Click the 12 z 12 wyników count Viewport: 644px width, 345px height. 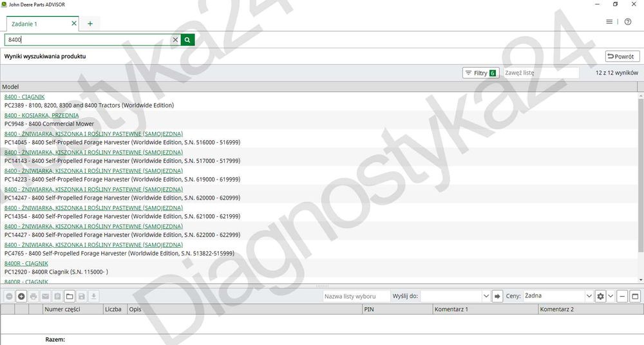click(x=617, y=73)
